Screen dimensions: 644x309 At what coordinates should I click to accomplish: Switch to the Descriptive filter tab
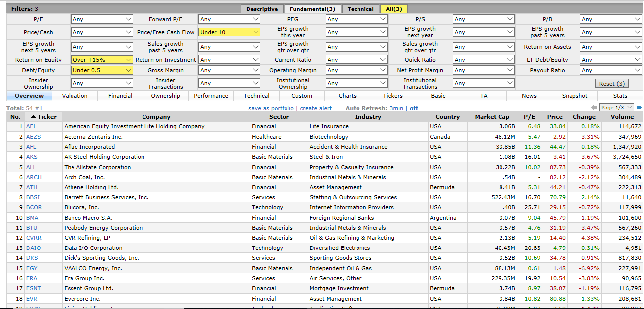tap(262, 9)
